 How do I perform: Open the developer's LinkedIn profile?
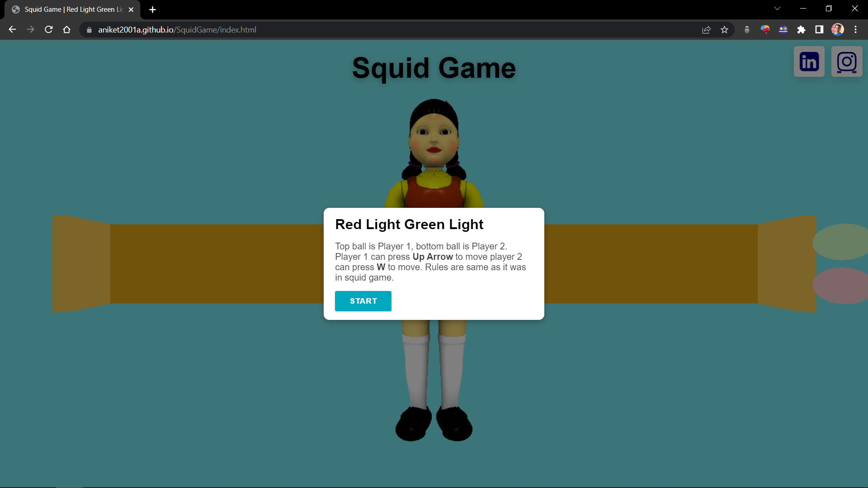[x=808, y=61]
